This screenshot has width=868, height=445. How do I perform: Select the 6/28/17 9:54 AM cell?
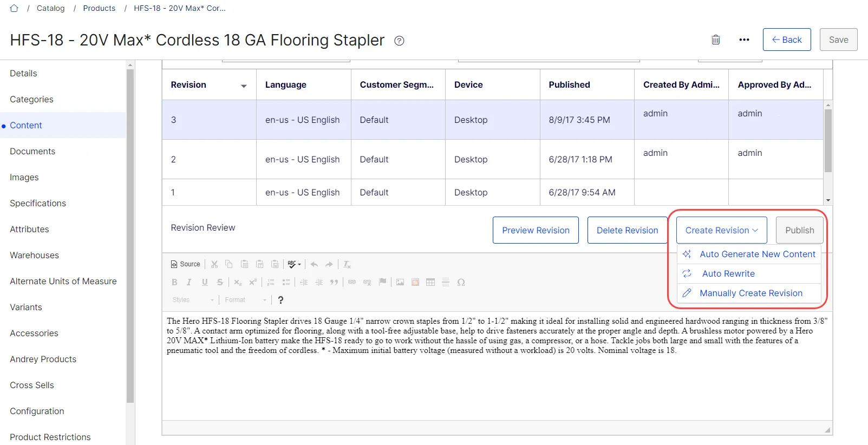[x=587, y=192]
